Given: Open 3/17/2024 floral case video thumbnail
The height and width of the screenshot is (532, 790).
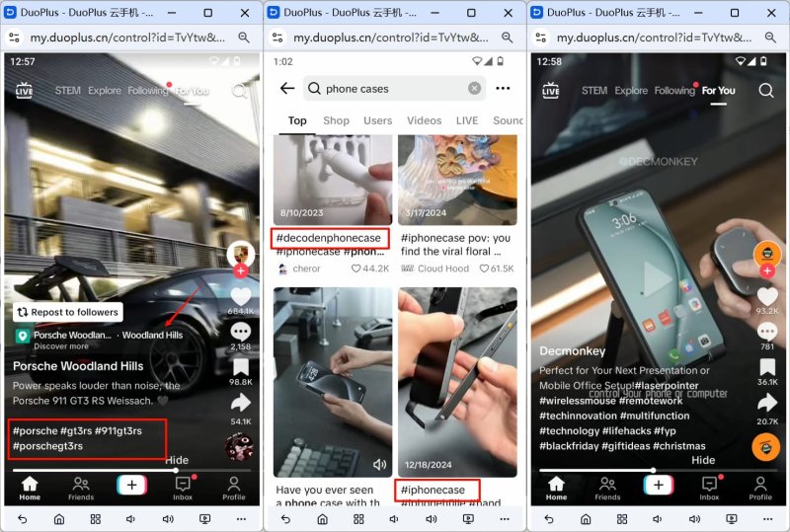Looking at the screenshot, I should click(457, 180).
